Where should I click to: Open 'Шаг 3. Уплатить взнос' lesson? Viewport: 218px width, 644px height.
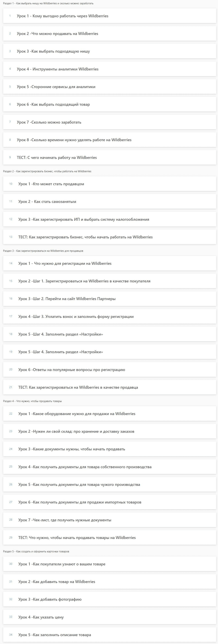click(76, 316)
